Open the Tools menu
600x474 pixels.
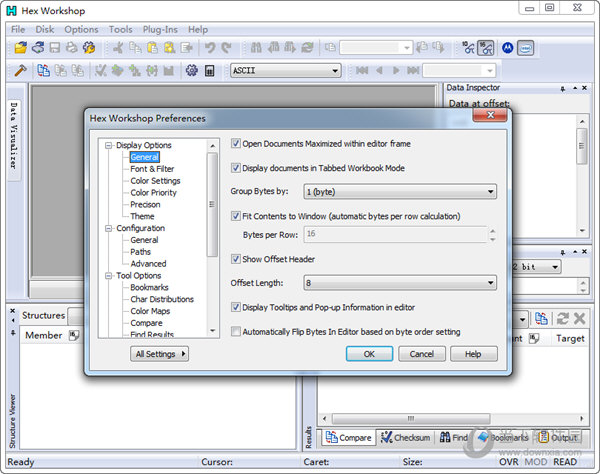click(120, 29)
